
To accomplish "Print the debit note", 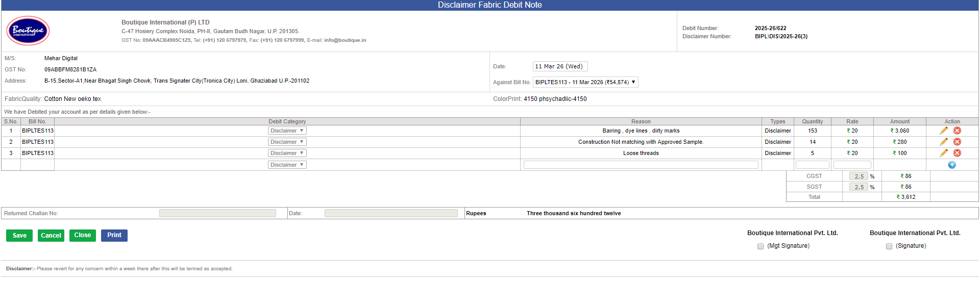I will (114, 236).
